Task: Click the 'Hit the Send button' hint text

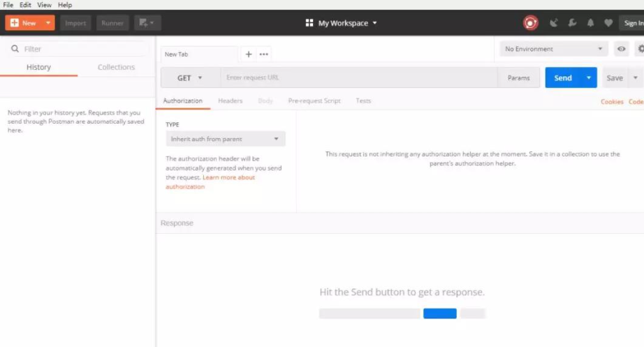Action: (x=402, y=292)
